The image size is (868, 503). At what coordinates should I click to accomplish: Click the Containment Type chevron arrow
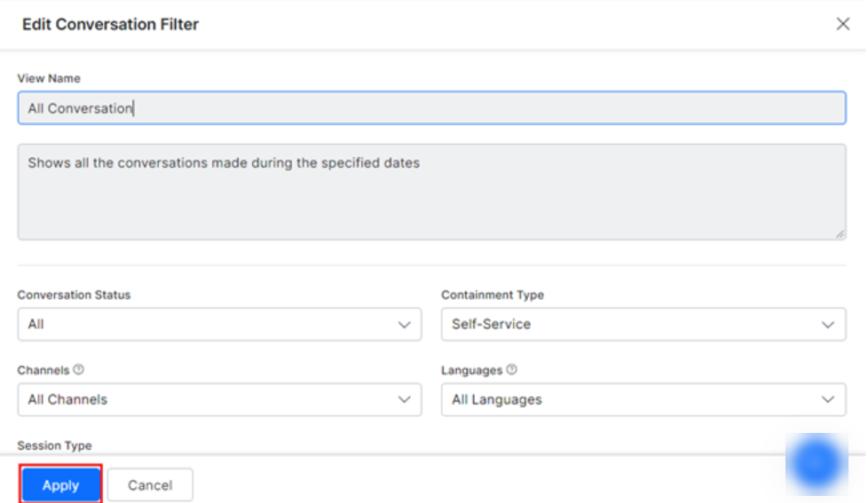pyautogui.click(x=827, y=325)
